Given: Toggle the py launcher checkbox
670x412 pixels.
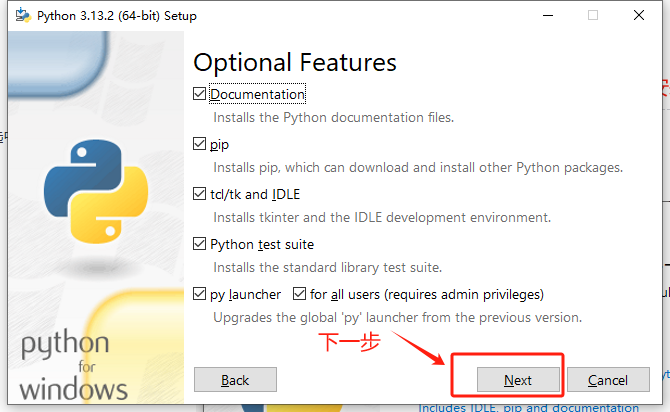Looking at the screenshot, I should (199, 294).
